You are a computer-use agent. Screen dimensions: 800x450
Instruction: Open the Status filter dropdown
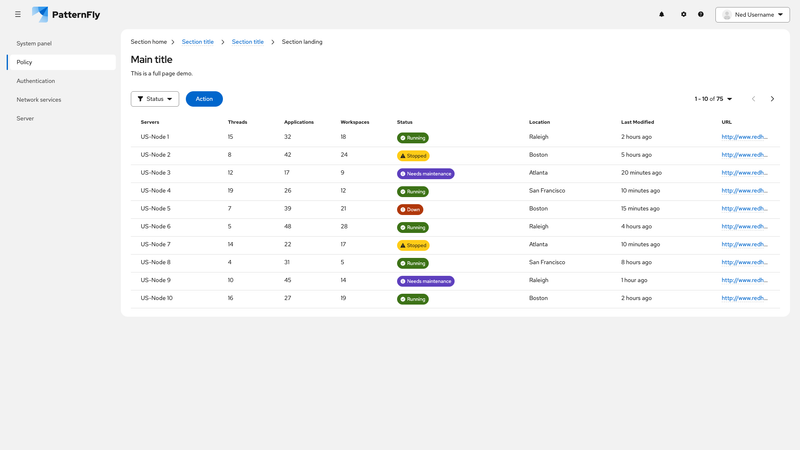155,99
